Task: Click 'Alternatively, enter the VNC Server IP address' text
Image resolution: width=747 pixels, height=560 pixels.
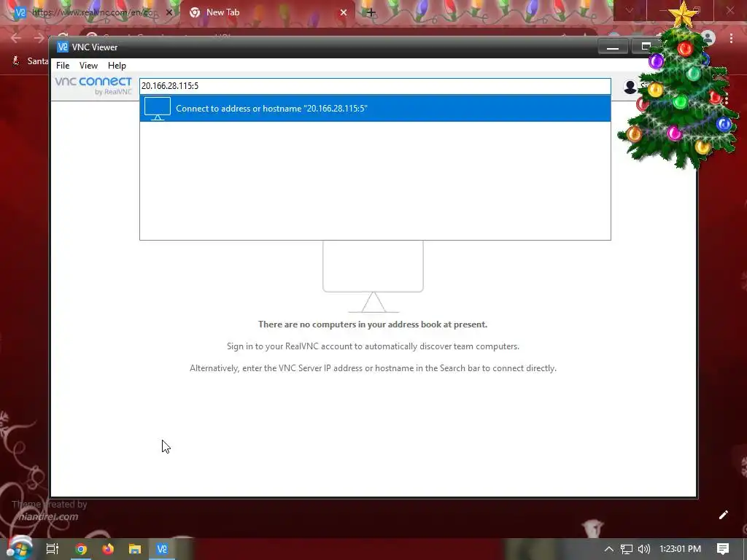Action: click(x=373, y=368)
